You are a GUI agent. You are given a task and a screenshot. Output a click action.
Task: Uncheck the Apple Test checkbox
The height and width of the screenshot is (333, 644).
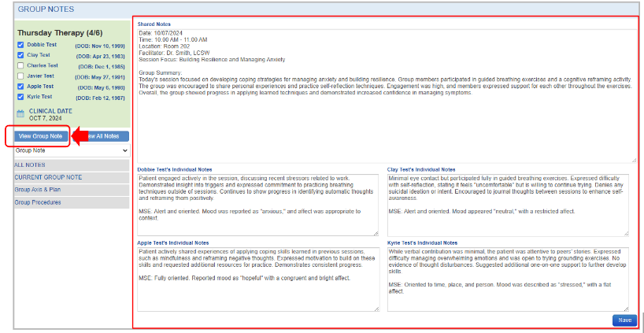[x=21, y=87]
